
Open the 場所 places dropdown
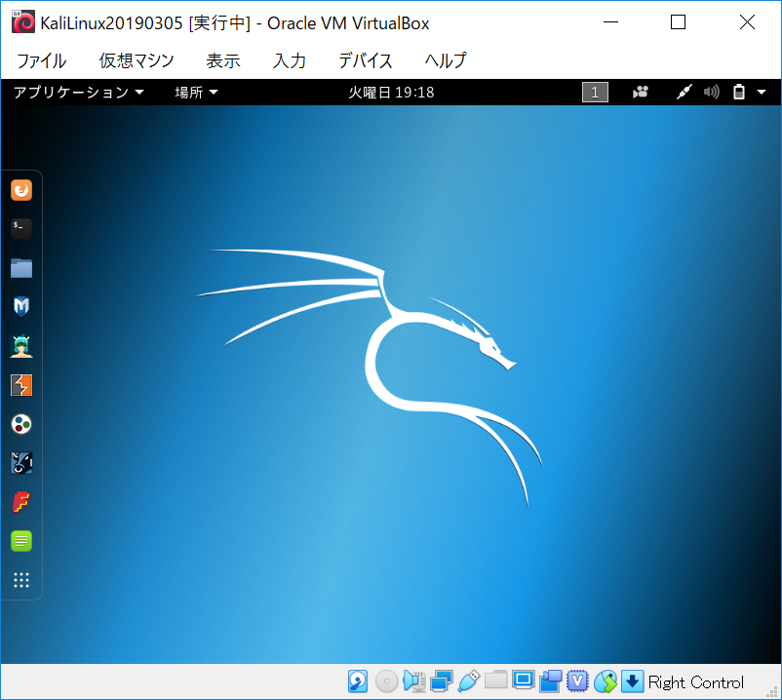pyautogui.click(x=197, y=93)
